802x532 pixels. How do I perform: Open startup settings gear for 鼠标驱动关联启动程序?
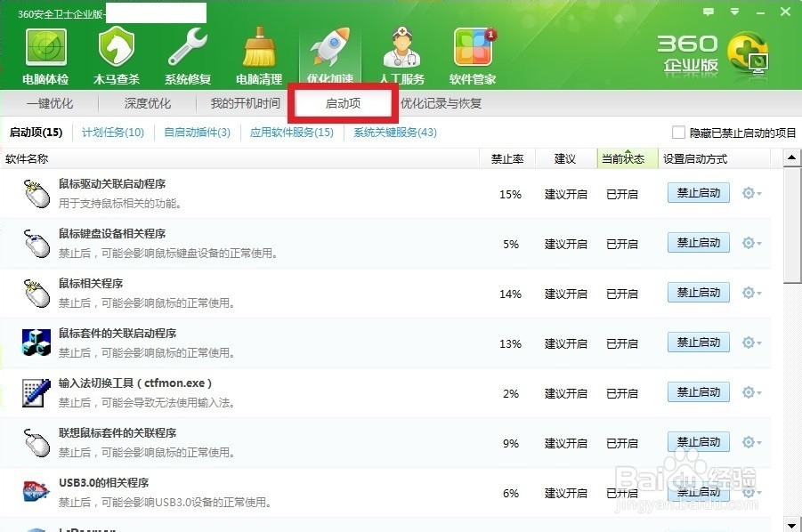(x=749, y=192)
